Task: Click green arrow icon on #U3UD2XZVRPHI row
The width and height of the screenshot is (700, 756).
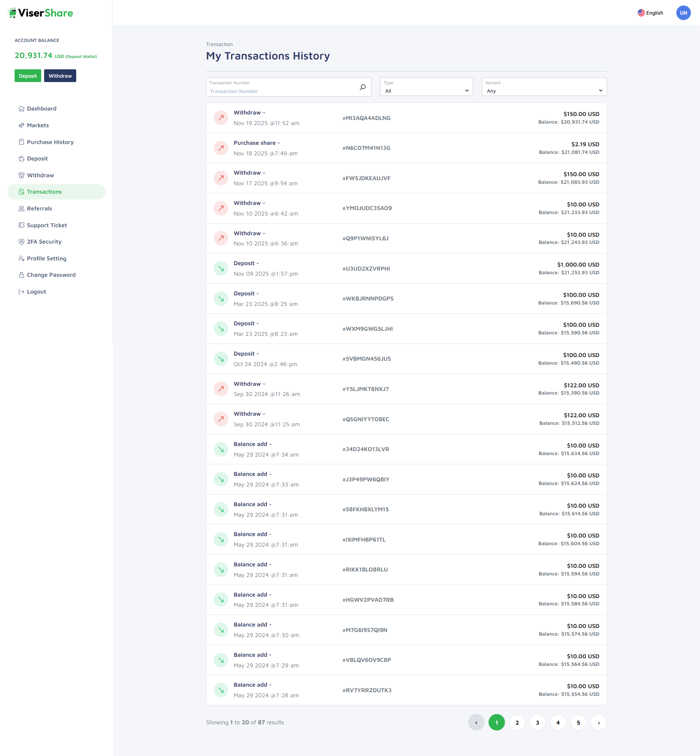Action: [221, 269]
